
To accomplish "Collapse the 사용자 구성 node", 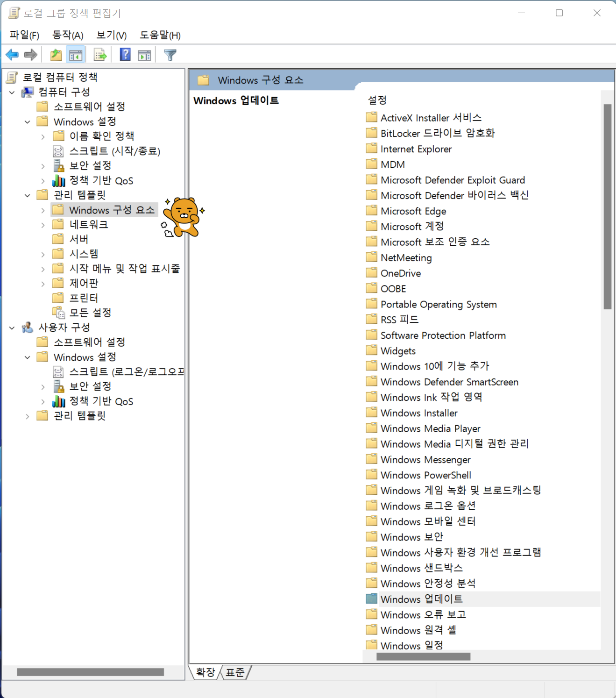I will coord(12,328).
